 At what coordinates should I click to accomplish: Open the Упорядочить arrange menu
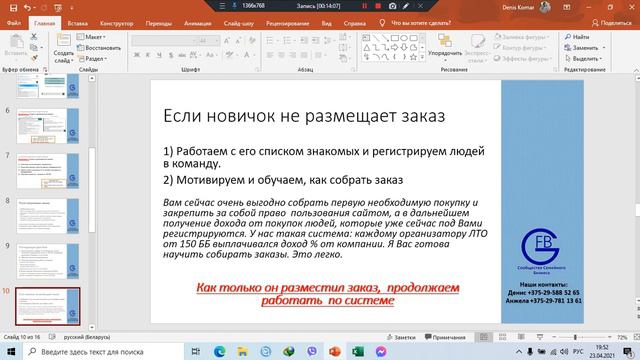[445, 48]
